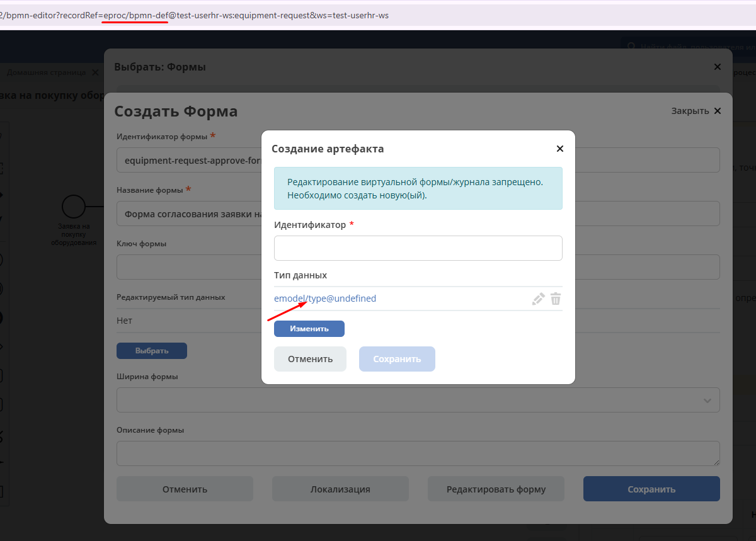Expand the Ширина формы dropdown
Image resolution: width=756 pixels, height=541 pixels.
707,400
